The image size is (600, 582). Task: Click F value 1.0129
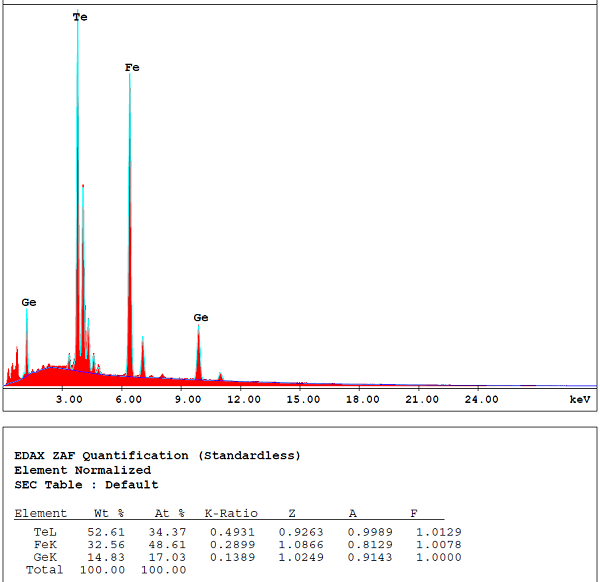pyautogui.click(x=439, y=532)
